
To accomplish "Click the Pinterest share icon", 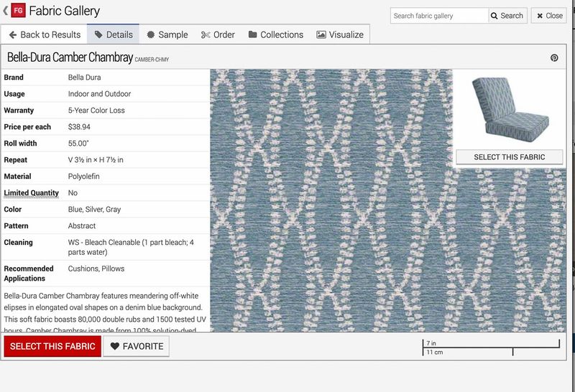I will 554,58.
